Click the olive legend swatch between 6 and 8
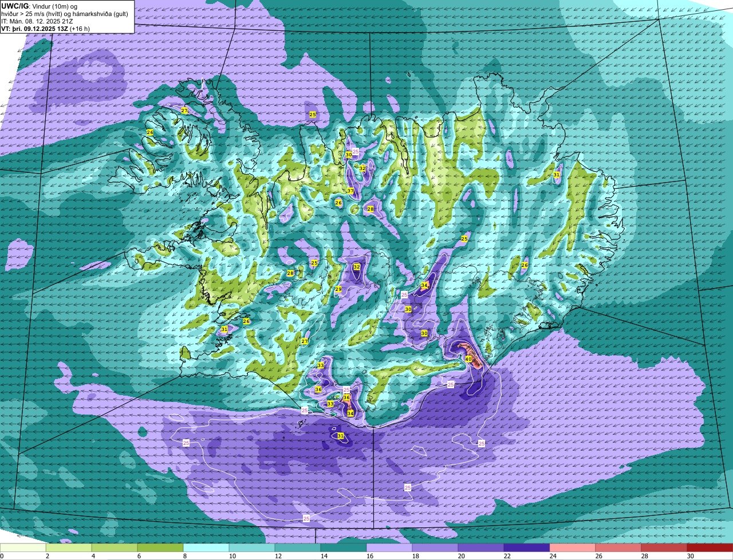This screenshot has width=733, height=560. click(x=160, y=548)
